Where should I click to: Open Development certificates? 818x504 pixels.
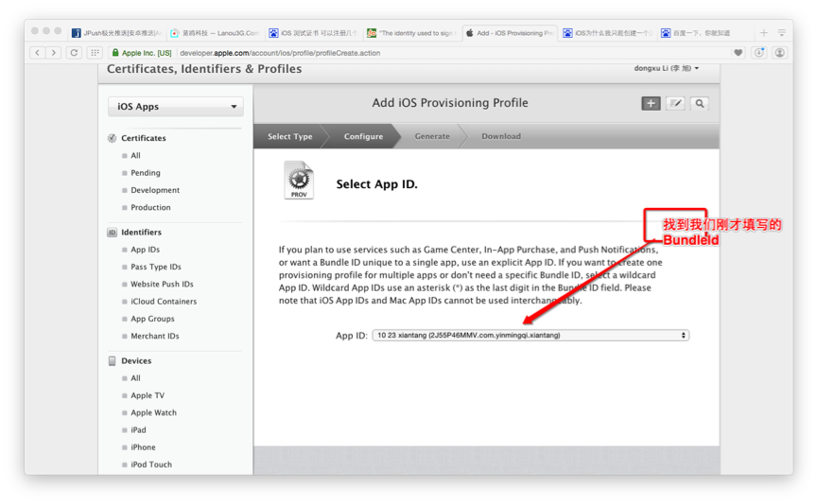(155, 190)
